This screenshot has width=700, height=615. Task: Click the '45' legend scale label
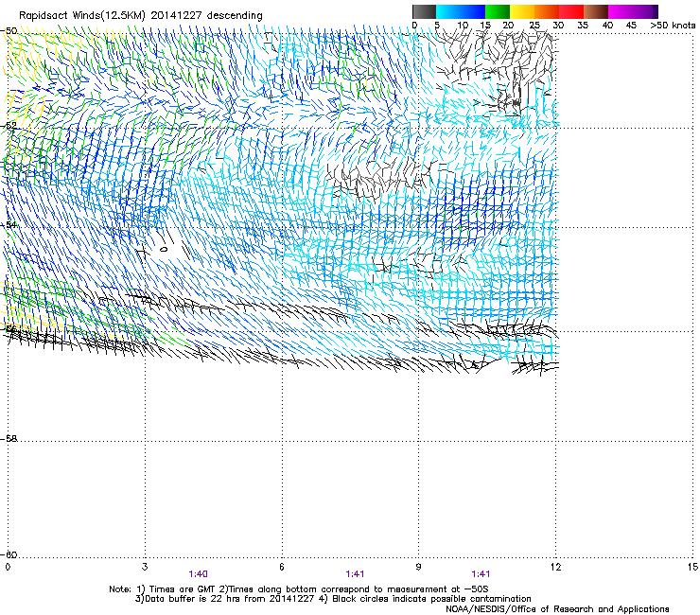click(x=631, y=26)
